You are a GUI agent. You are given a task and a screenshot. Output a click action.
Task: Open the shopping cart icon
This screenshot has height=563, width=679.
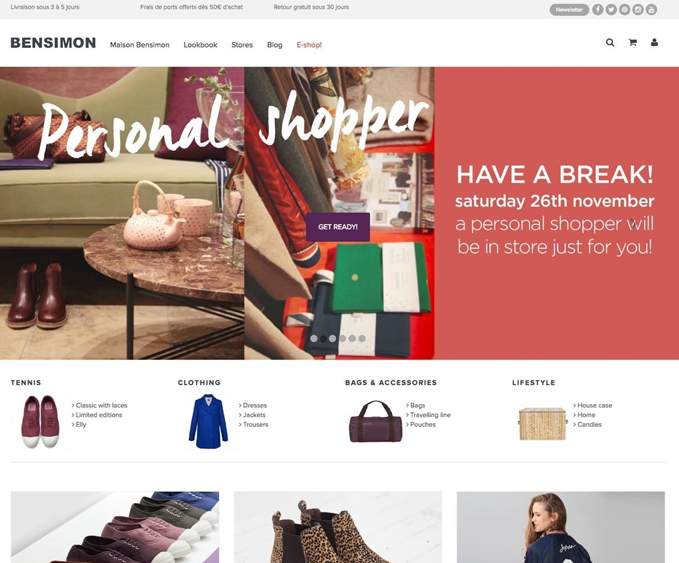633,42
